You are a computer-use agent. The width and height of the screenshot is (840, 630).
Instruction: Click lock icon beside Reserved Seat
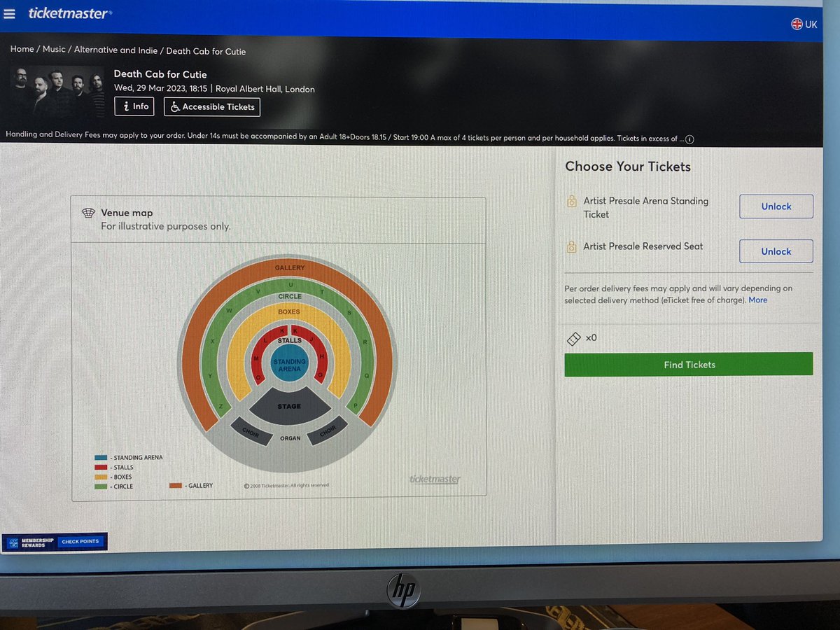pos(571,246)
